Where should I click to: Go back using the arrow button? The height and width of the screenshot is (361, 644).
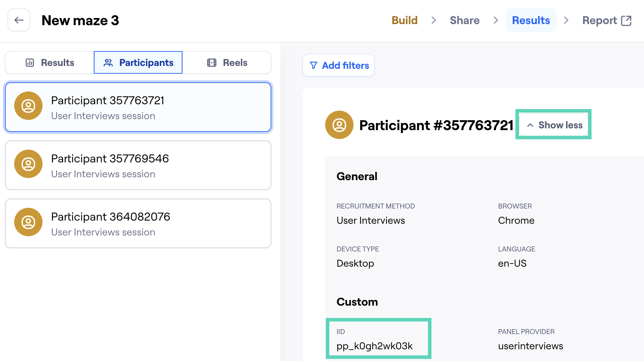(19, 20)
